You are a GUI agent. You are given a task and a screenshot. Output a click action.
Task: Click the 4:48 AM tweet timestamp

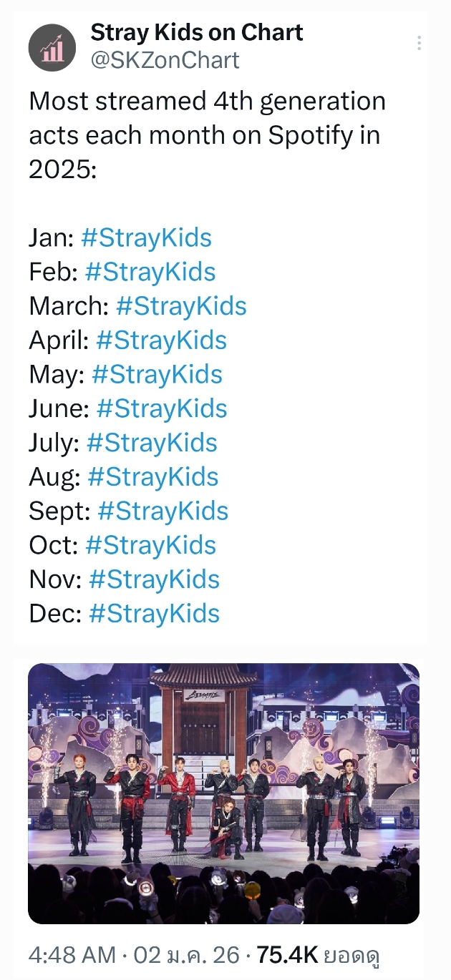click(x=72, y=954)
